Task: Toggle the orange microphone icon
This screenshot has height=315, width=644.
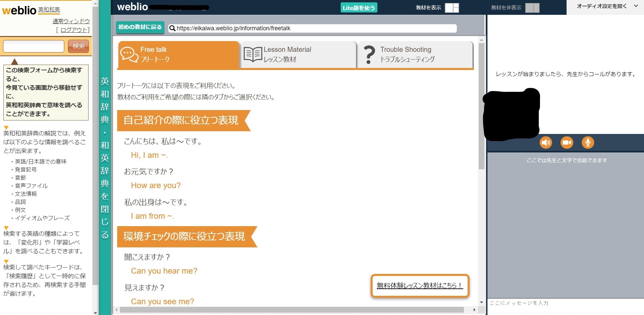Action: pos(588,142)
